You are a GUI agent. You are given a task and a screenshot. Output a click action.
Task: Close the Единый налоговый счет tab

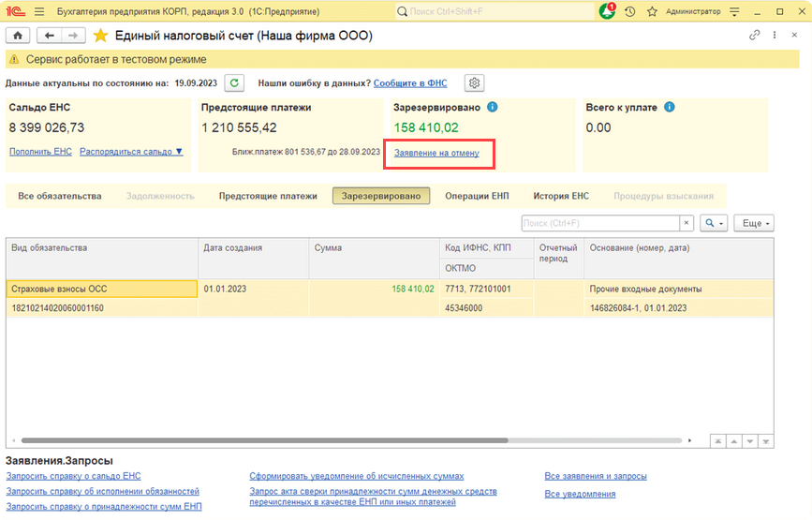pyautogui.click(x=794, y=35)
